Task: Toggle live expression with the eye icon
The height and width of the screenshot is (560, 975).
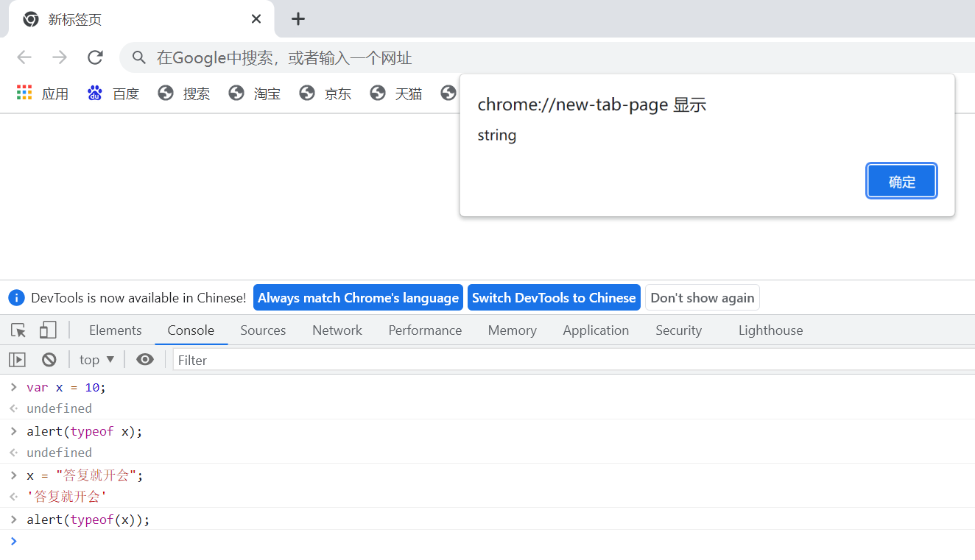Action: pyautogui.click(x=145, y=359)
